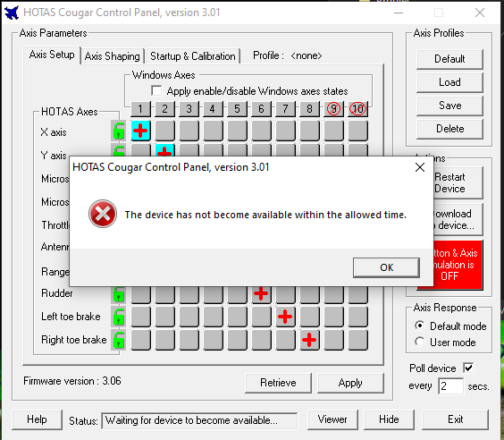Switch to Axis Setup tab
The width and height of the screenshot is (504, 440).
[x=52, y=55]
